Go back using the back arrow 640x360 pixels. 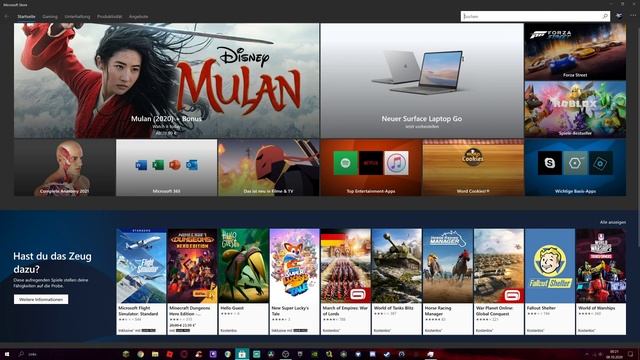click(x=7, y=16)
